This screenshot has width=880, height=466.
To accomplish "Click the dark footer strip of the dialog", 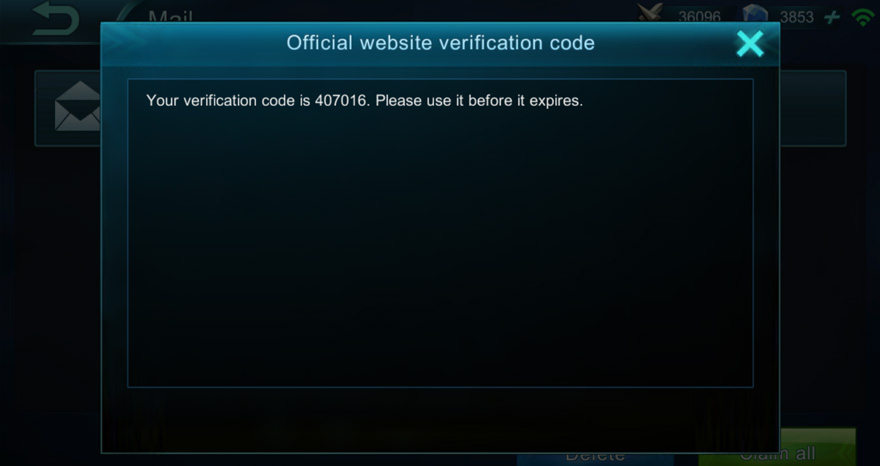I will [441, 420].
